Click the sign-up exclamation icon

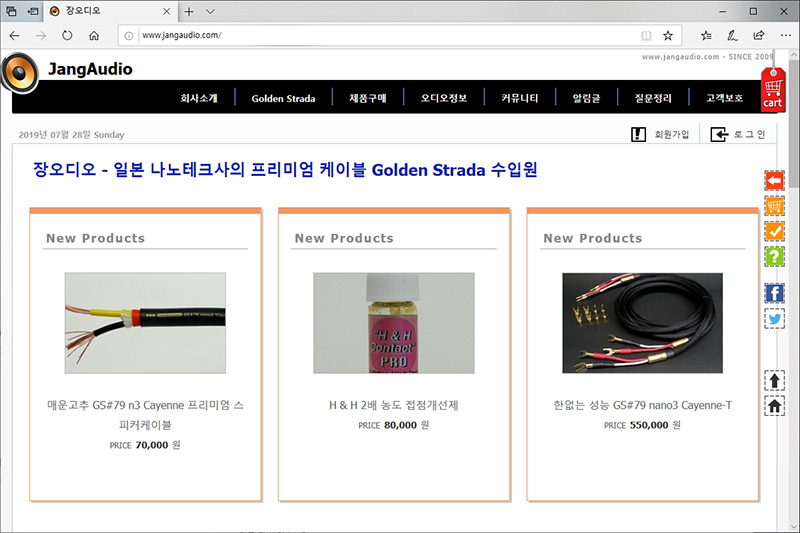pyautogui.click(x=638, y=134)
